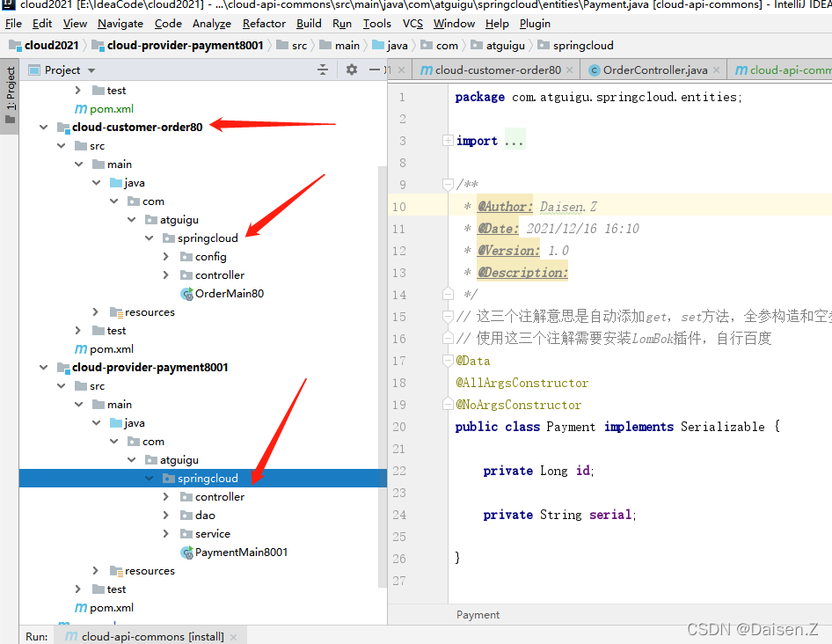This screenshot has width=832, height=644.
Task: Expand the controller folder under order80 springcloud
Action: click(x=166, y=275)
